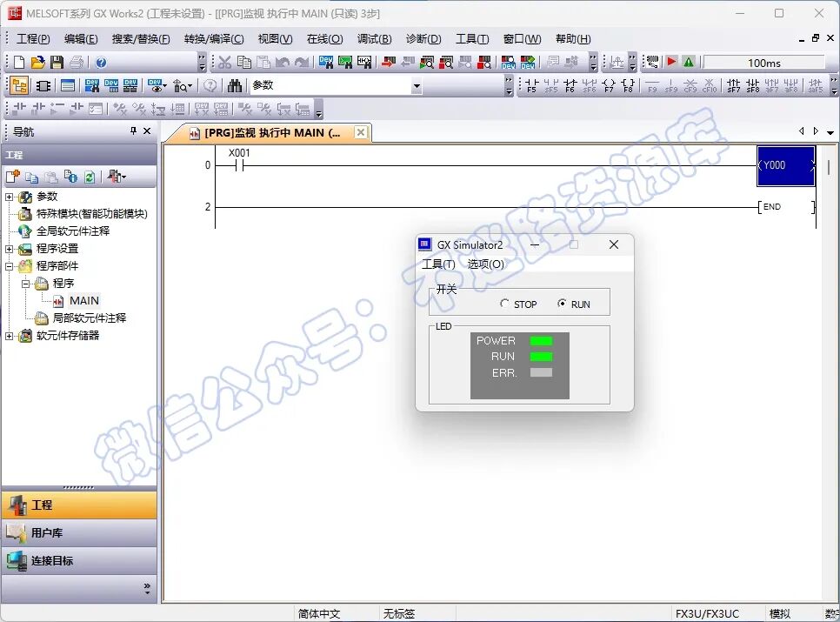Open the first toolbar overflow options arrow
The image size is (840, 622).
point(202,62)
